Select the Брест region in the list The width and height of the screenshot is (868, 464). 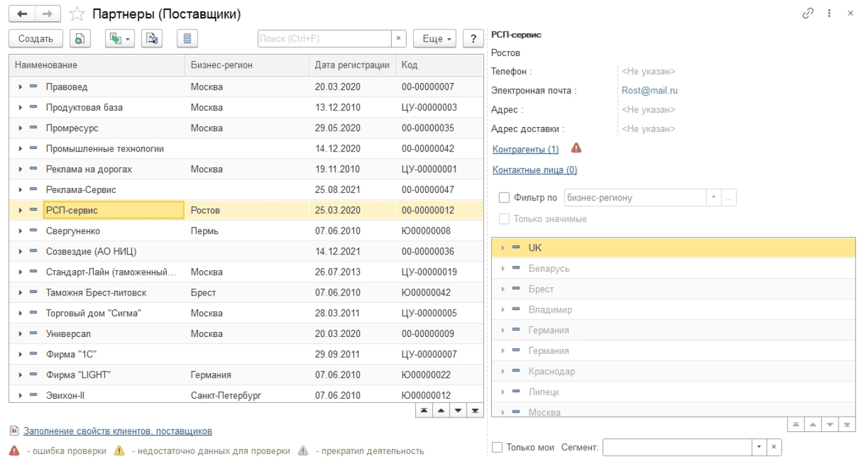pyautogui.click(x=673, y=289)
